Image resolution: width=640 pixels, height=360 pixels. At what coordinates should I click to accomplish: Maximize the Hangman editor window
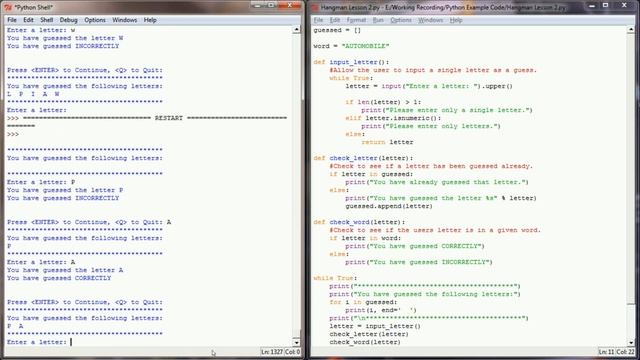click(606, 6)
